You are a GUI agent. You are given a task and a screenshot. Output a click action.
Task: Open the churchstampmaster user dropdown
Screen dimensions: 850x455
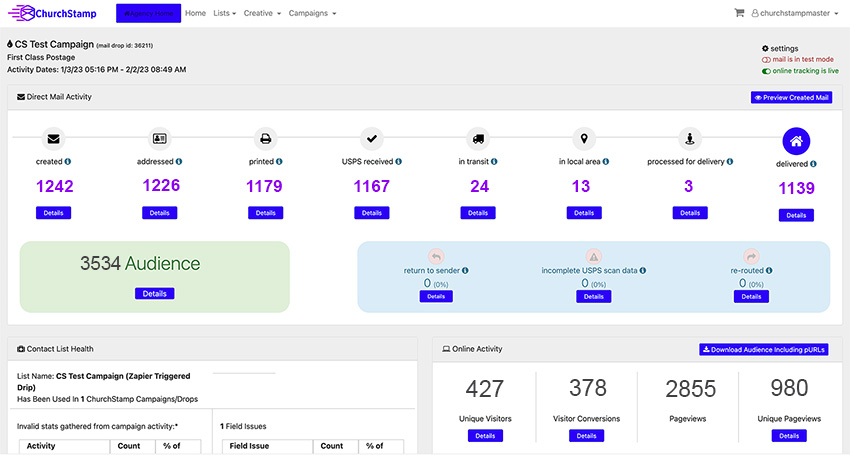tap(795, 13)
